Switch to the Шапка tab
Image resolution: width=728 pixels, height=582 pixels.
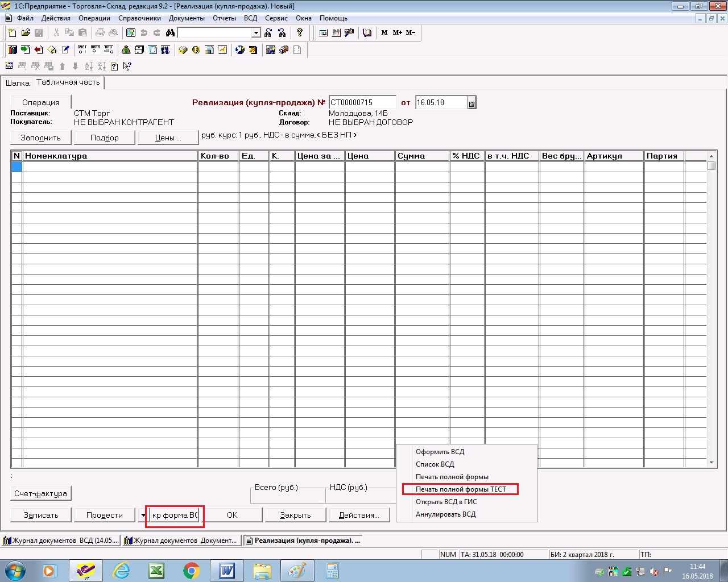tap(17, 83)
